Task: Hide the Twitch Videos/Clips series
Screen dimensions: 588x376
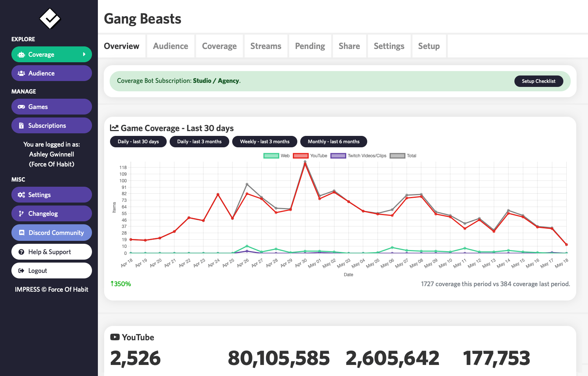Action: coord(338,156)
